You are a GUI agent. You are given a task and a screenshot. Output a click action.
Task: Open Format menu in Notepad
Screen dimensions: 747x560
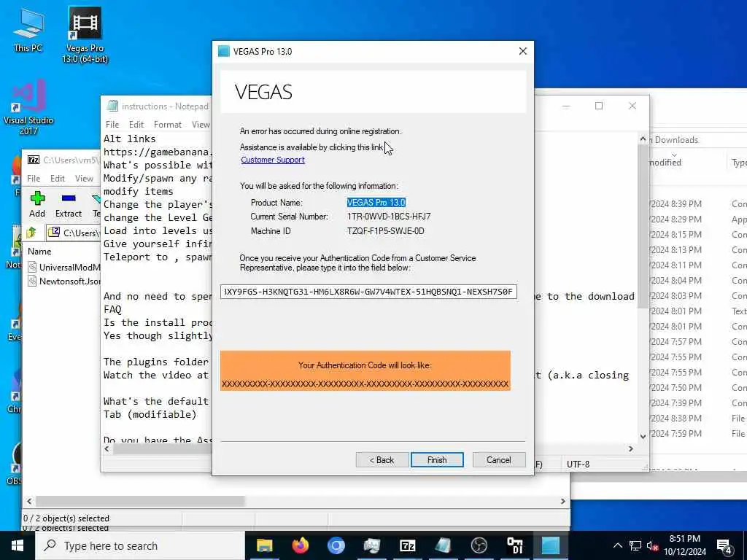(168, 125)
